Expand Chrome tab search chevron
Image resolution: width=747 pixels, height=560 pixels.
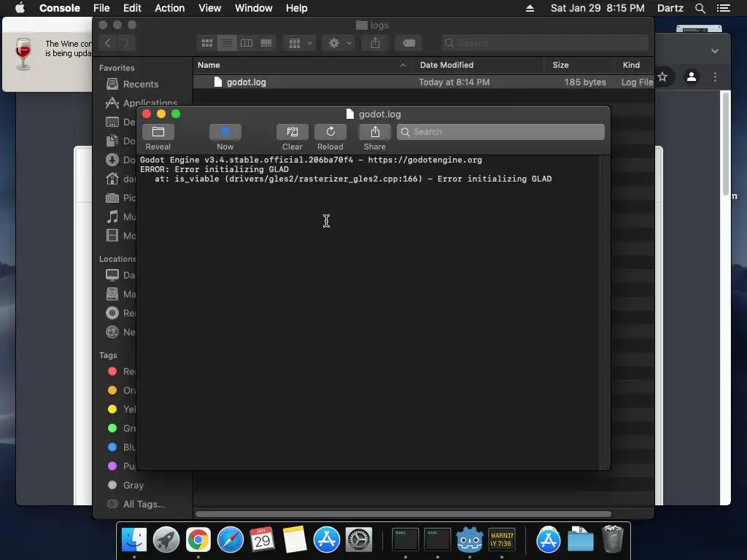click(715, 51)
